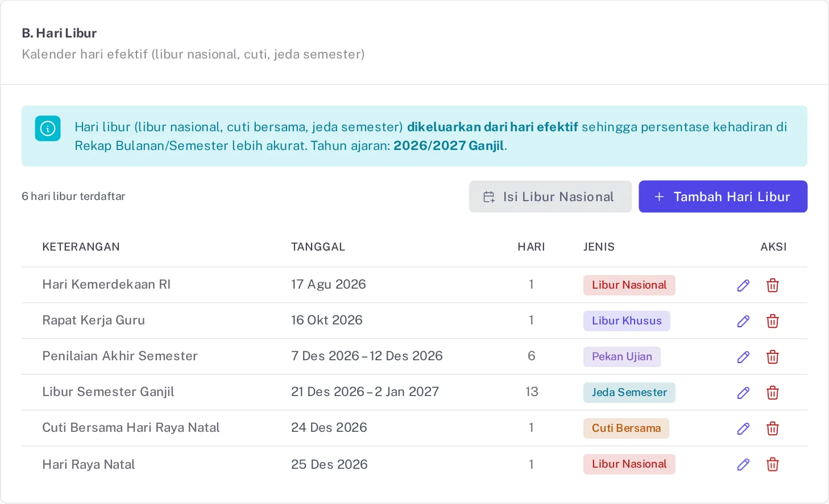Viewport: 829px width, 504px height.
Task: Click the Cuti Bersama badge
Action: (627, 428)
